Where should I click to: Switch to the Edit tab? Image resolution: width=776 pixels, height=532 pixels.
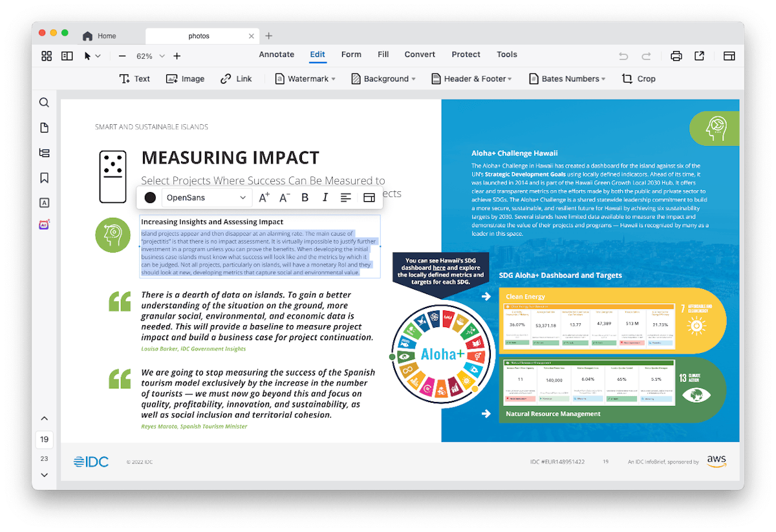(318, 54)
